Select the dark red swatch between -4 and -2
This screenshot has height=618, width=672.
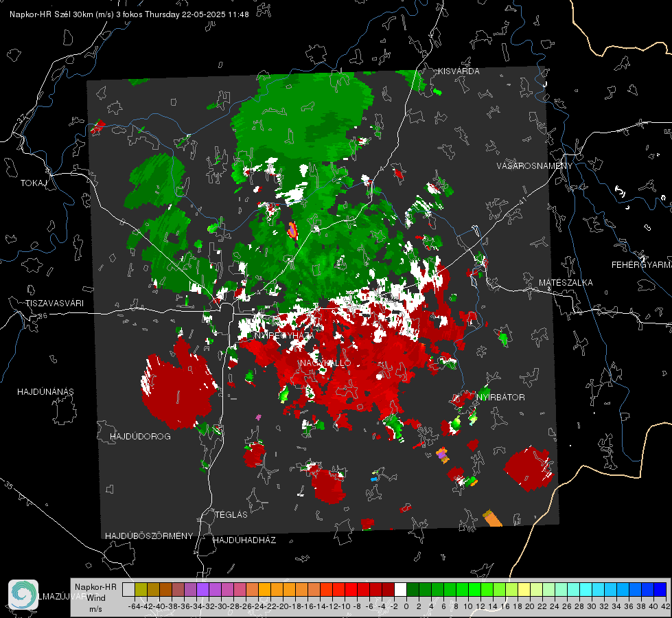[x=389, y=589]
